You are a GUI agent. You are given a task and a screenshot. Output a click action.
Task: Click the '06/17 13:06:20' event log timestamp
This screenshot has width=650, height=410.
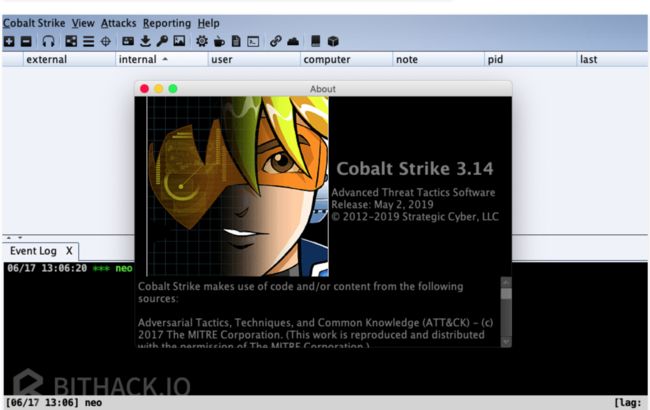point(47,268)
